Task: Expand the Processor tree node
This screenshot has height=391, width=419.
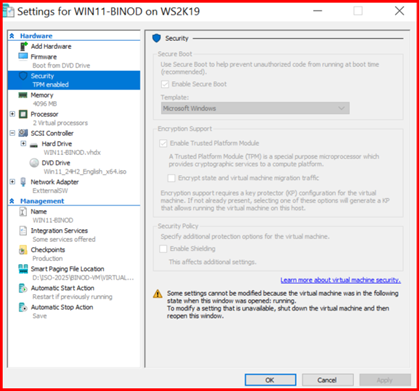Action: pyautogui.click(x=12, y=114)
